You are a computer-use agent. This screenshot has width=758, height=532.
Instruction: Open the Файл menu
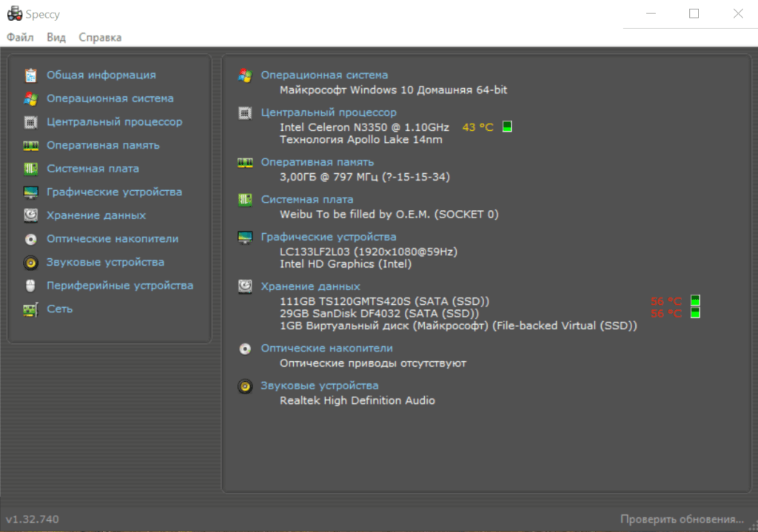[x=20, y=38]
